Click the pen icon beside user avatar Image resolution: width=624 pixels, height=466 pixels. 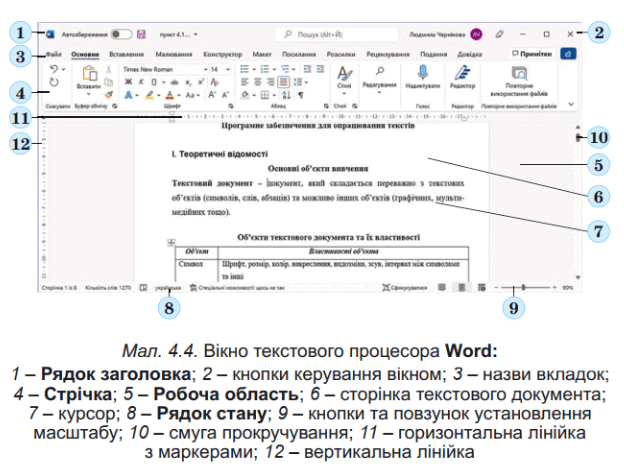[x=499, y=34]
